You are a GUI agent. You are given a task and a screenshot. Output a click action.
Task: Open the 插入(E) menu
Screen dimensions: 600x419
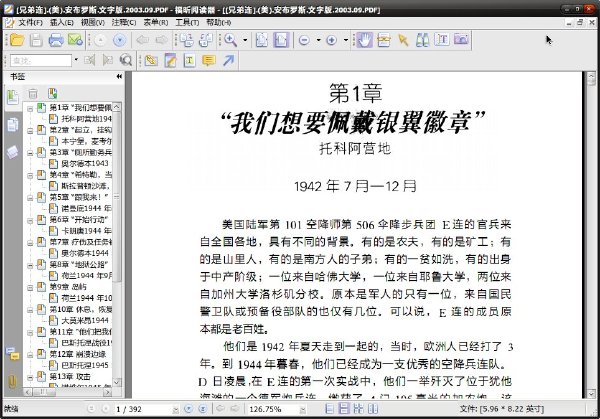[62, 23]
